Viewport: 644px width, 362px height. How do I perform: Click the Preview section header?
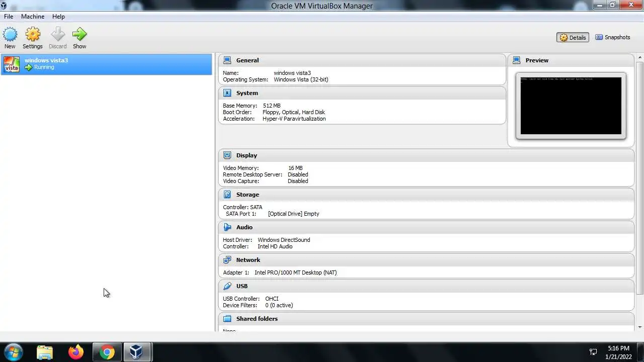[571, 60]
